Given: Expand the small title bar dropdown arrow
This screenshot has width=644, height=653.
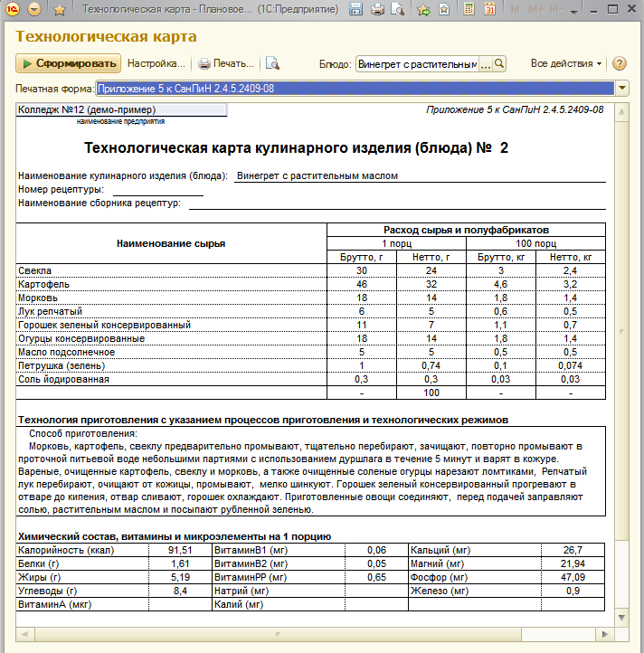Looking at the screenshot, I should pos(574,12).
